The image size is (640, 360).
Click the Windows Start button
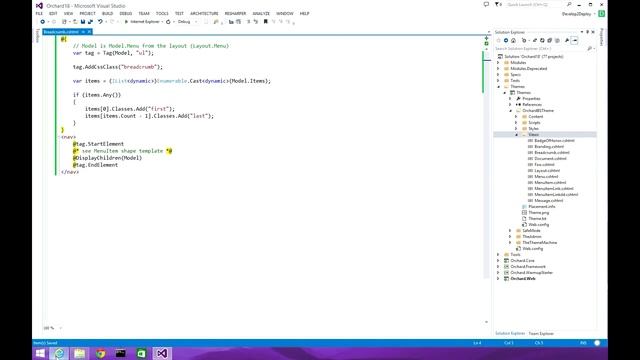(40, 353)
